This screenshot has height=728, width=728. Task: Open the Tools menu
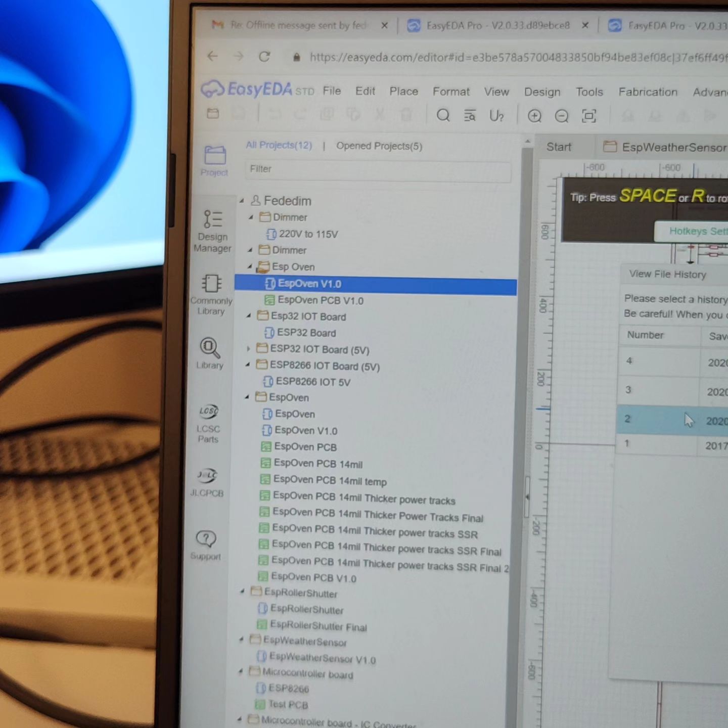tap(589, 92)
